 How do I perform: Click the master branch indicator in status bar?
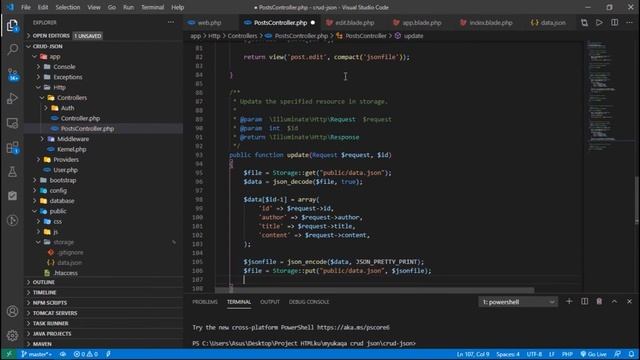click(36, 354)
